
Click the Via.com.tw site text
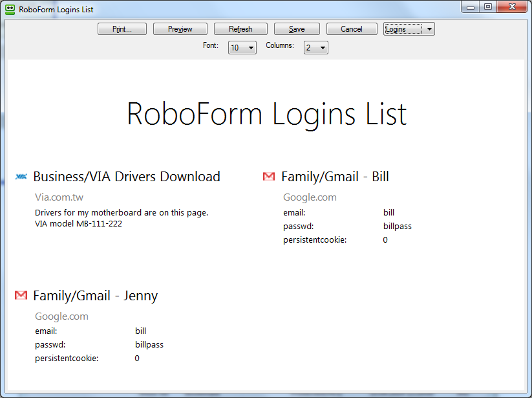[x=59, y=197]
